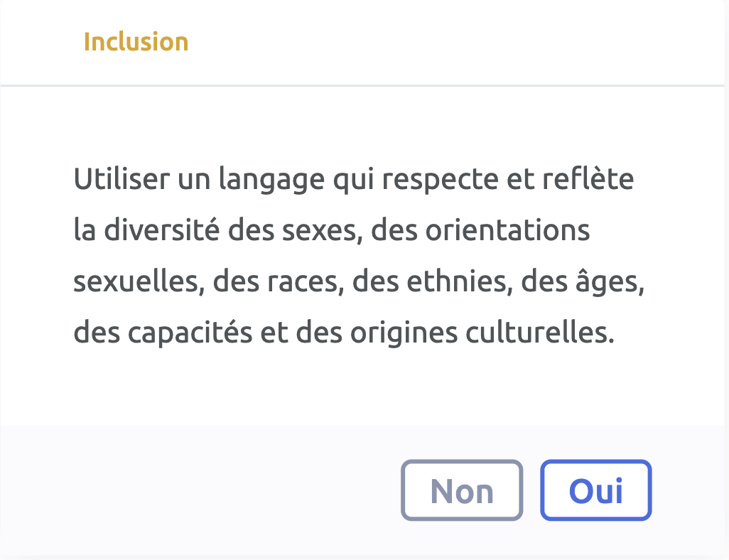
Task: Select the "Inclusion" heading
Action: (136, 42)
